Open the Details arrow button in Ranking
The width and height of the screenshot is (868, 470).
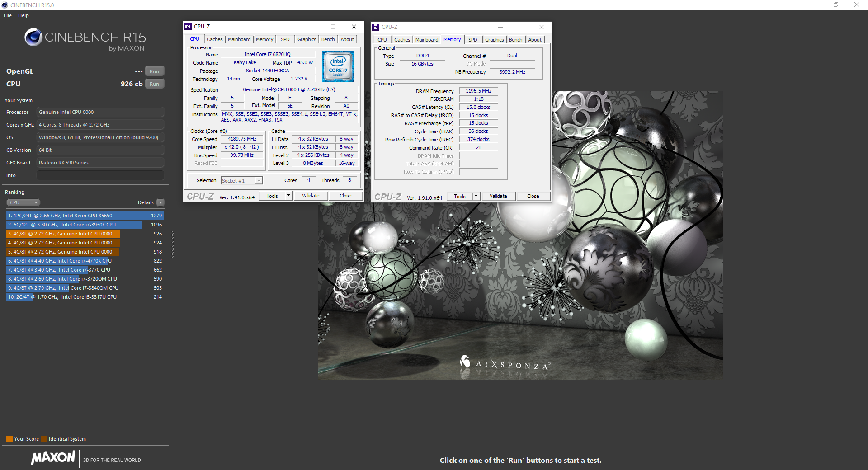tap(160, 202)
